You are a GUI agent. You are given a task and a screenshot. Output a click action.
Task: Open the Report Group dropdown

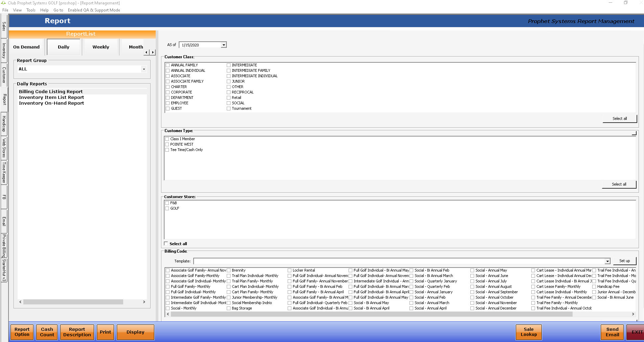(144, 69)
